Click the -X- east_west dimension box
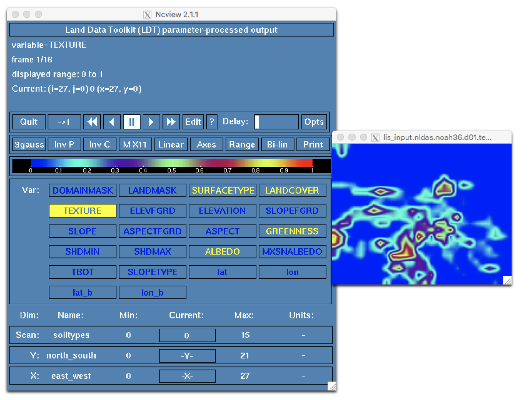 (187, 376)
